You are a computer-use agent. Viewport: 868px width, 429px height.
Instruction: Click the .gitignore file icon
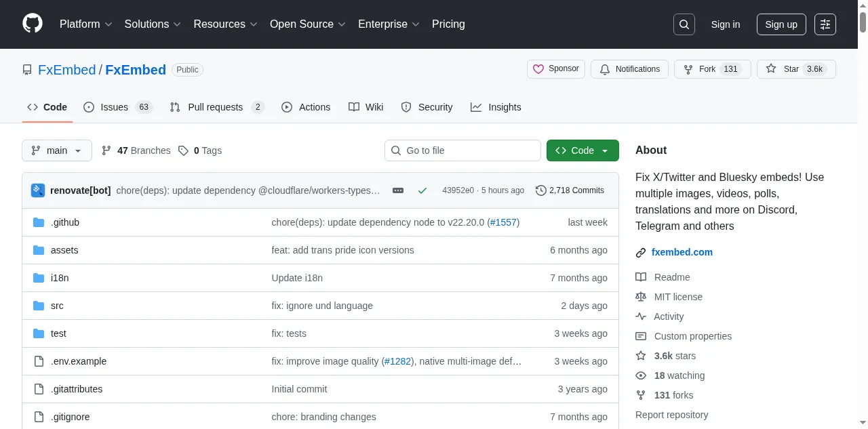point(39,417)
